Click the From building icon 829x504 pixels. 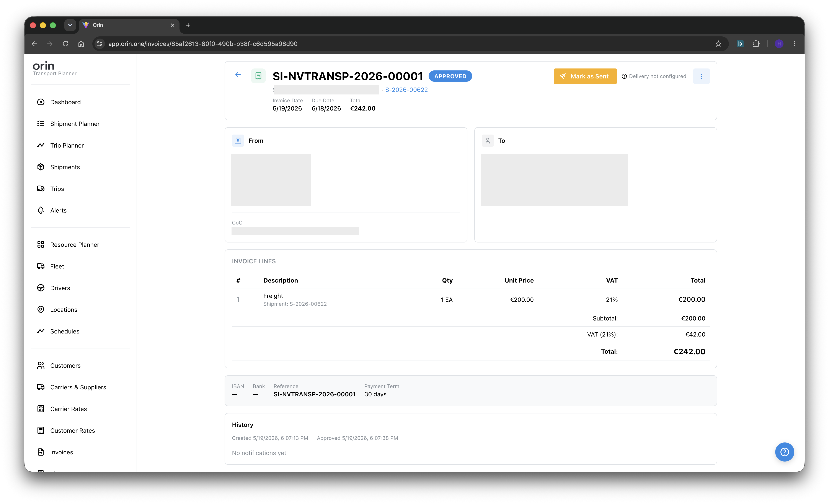coord(238,141)
